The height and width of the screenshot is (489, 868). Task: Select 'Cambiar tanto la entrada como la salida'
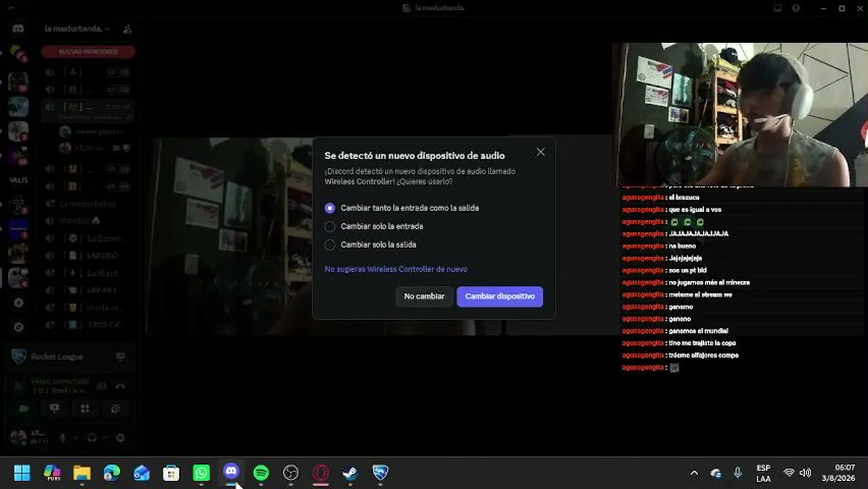point(403,208)
